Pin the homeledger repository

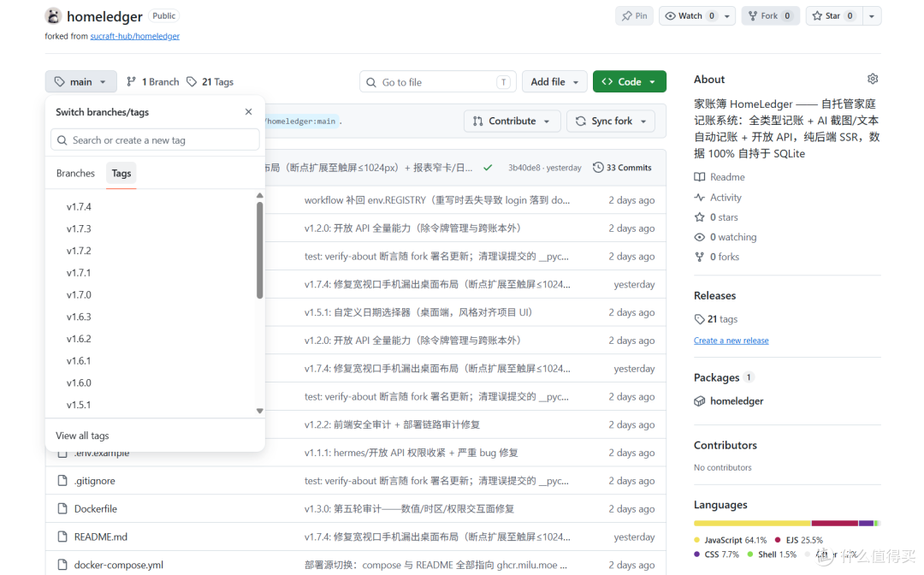coord(634,16)
